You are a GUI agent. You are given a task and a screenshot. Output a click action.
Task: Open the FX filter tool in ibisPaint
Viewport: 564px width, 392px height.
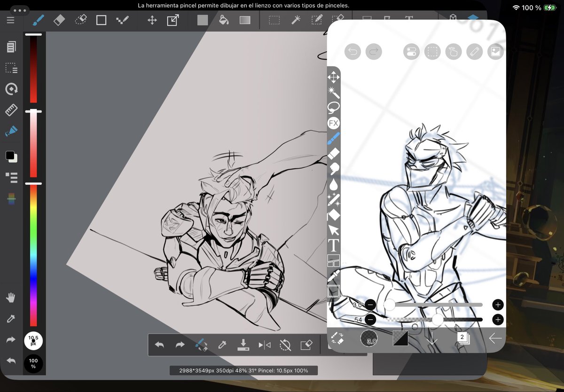(333, 123)
